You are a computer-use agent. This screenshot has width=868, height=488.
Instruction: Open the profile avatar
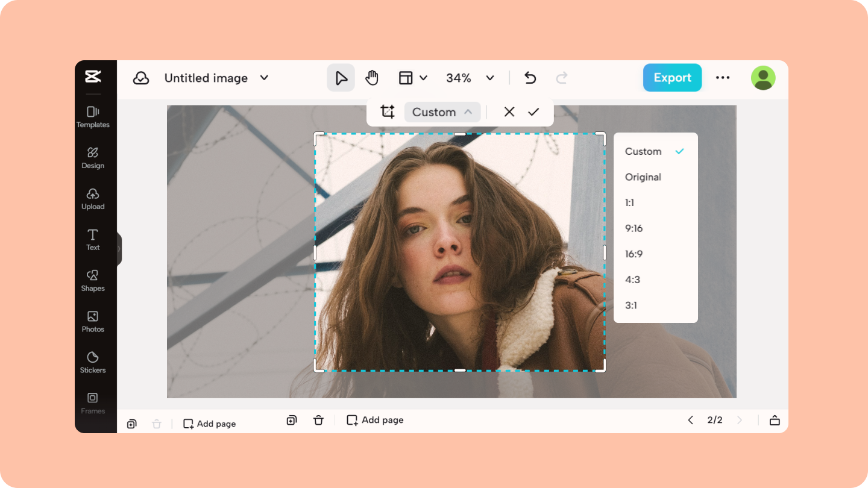pos(763,77)
